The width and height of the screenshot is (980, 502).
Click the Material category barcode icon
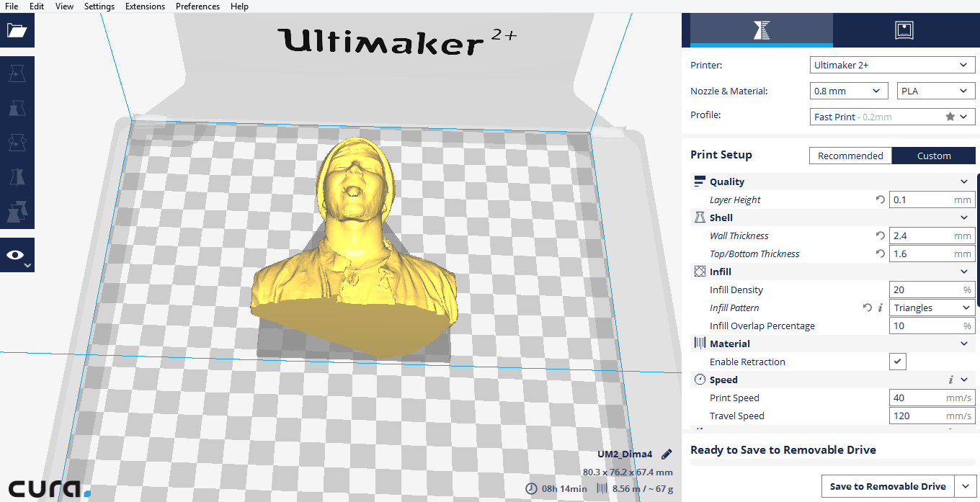click(699, 344)
